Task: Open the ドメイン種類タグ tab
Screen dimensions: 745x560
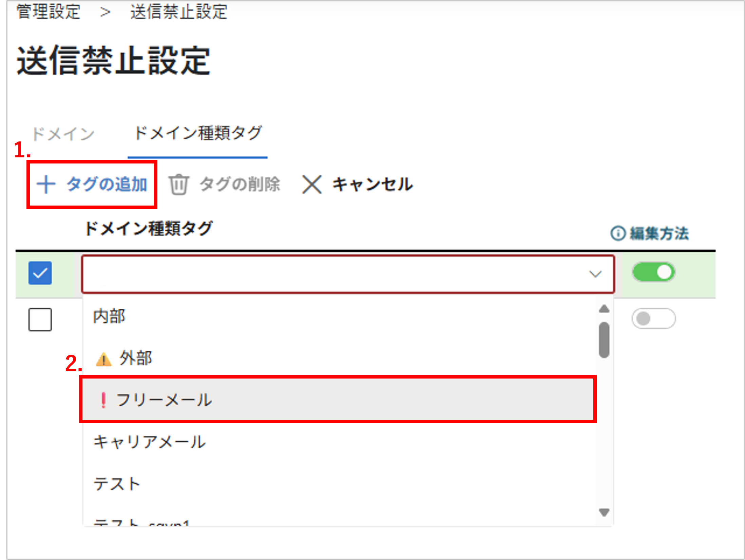Action: click(x=198, y=133)
